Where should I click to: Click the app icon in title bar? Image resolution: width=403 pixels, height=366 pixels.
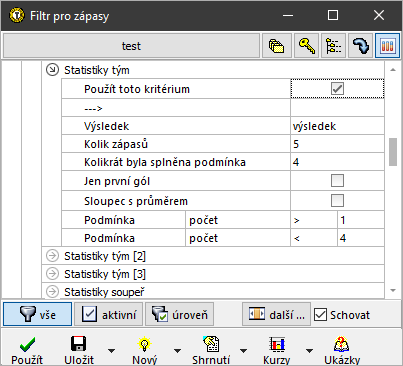pos(17,15)
